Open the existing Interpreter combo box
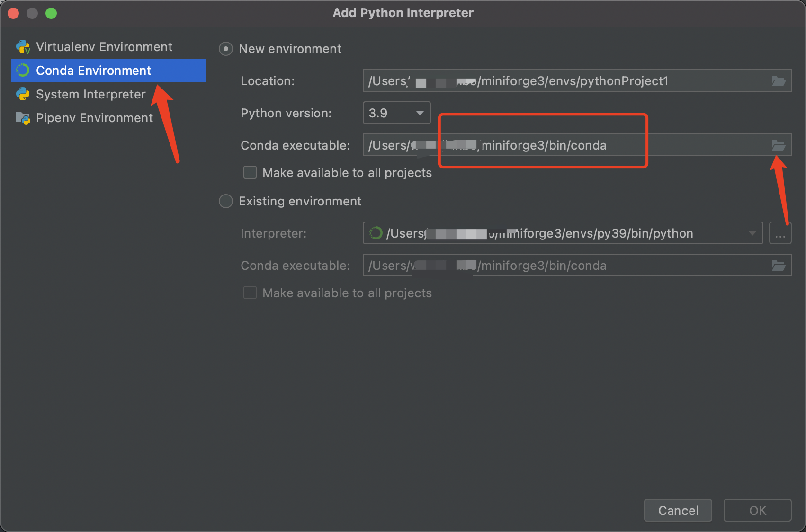 (563, 233)
